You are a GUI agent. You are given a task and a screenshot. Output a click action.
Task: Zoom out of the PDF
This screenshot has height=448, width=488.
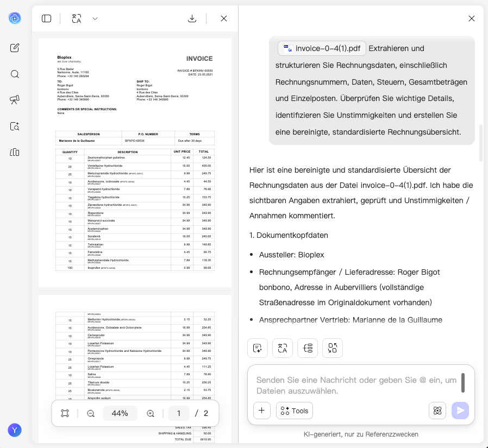coord(91,413)
